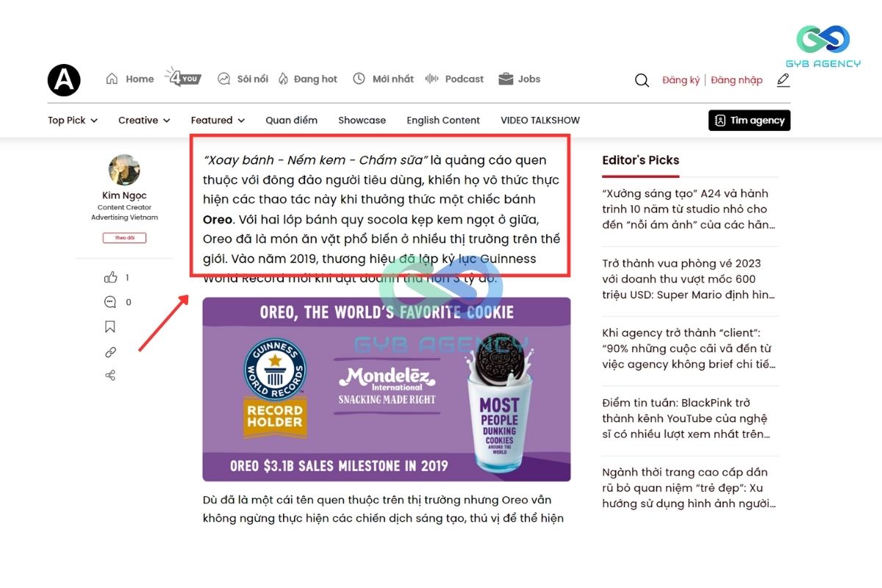Open "Xưởng sáng tạo" A24 article link

tap(689, 209)
